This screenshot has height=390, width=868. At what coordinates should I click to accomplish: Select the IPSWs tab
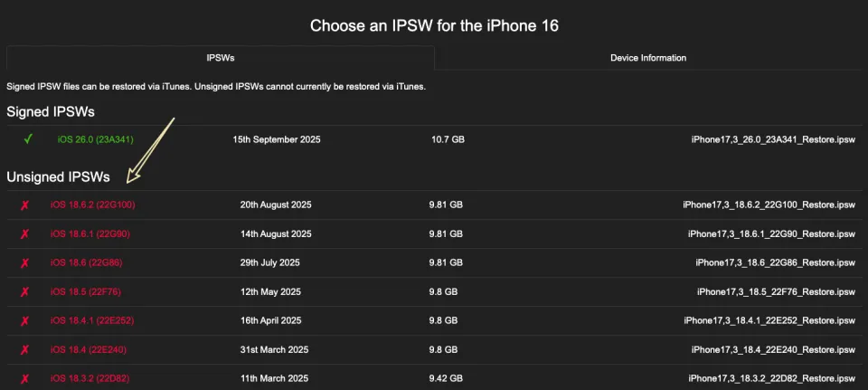pos(220,58)
